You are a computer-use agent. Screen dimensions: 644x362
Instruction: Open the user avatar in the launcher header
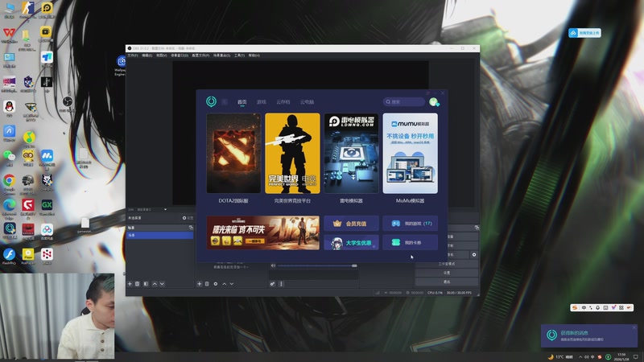pyautogui.click(x=434, y=102)
